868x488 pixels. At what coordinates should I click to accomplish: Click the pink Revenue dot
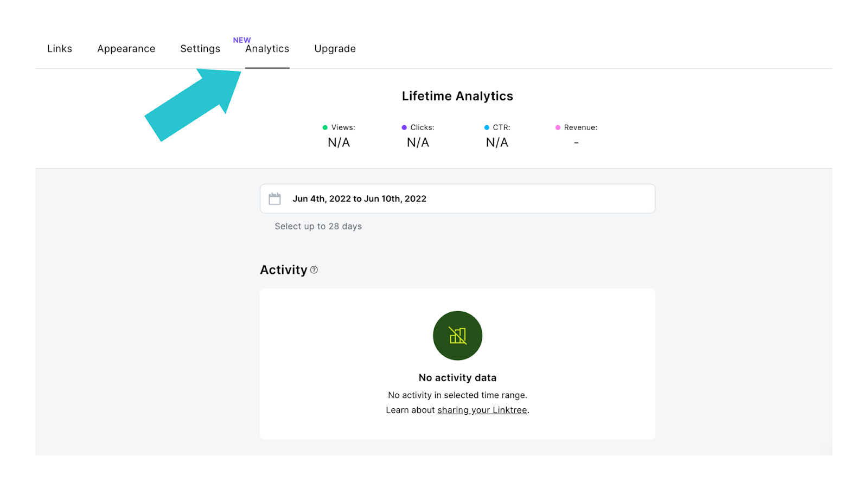tap(558, 127)
